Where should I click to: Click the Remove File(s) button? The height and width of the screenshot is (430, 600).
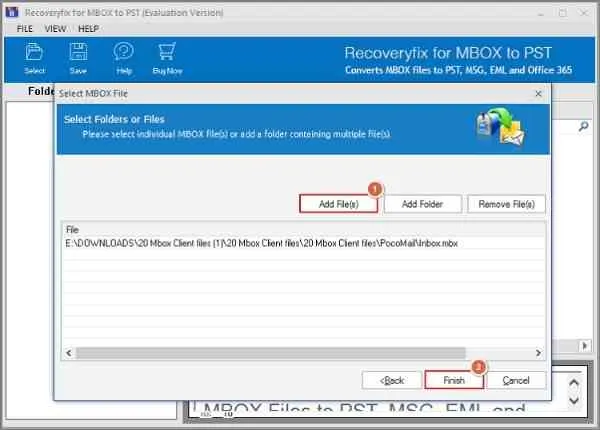(x=506, y=204)
